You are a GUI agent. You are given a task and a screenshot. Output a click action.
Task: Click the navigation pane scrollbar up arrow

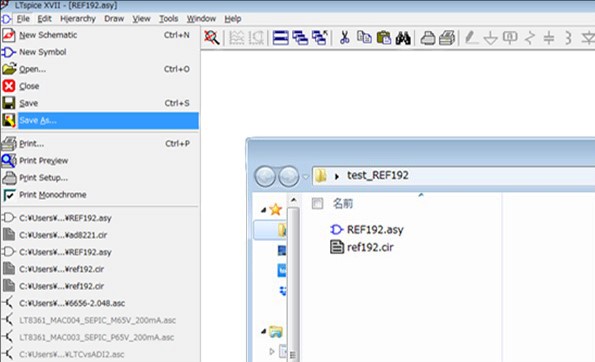[293, 200]
